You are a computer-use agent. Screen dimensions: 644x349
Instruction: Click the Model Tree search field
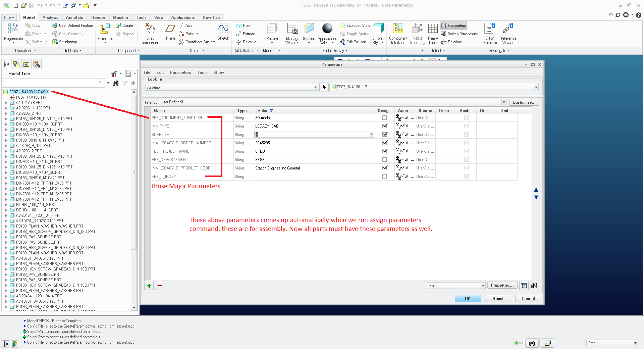click(x=53, y=83)
